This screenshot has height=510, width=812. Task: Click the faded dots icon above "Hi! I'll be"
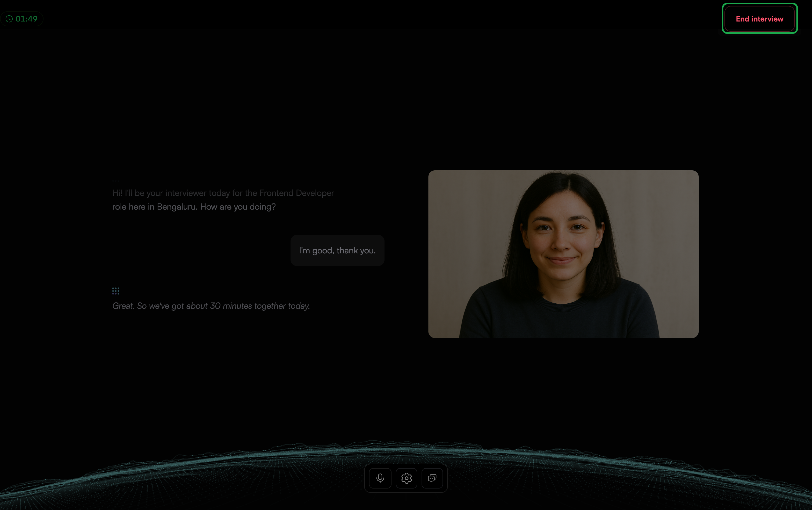[x=116, y=181]
